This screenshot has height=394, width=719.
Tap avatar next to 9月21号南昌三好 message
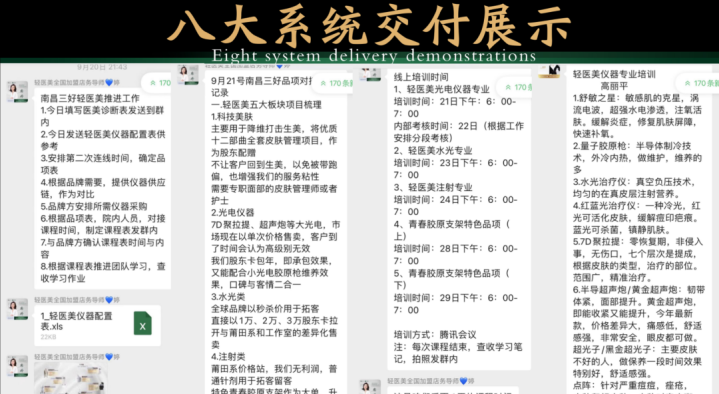(188, 75)
